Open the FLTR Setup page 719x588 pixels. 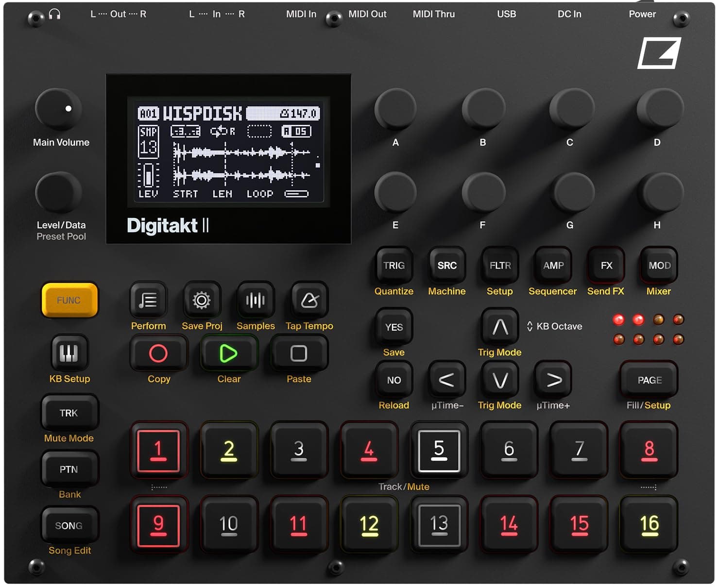tap(499, 265)
